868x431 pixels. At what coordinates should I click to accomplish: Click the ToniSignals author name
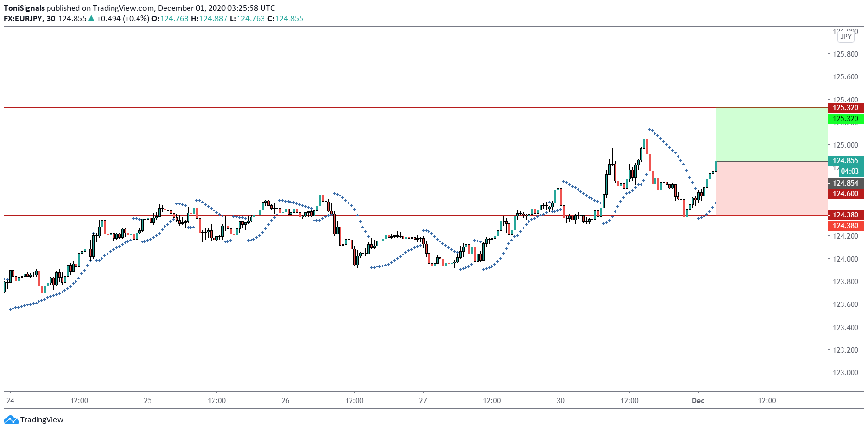[x=24, y=8]
